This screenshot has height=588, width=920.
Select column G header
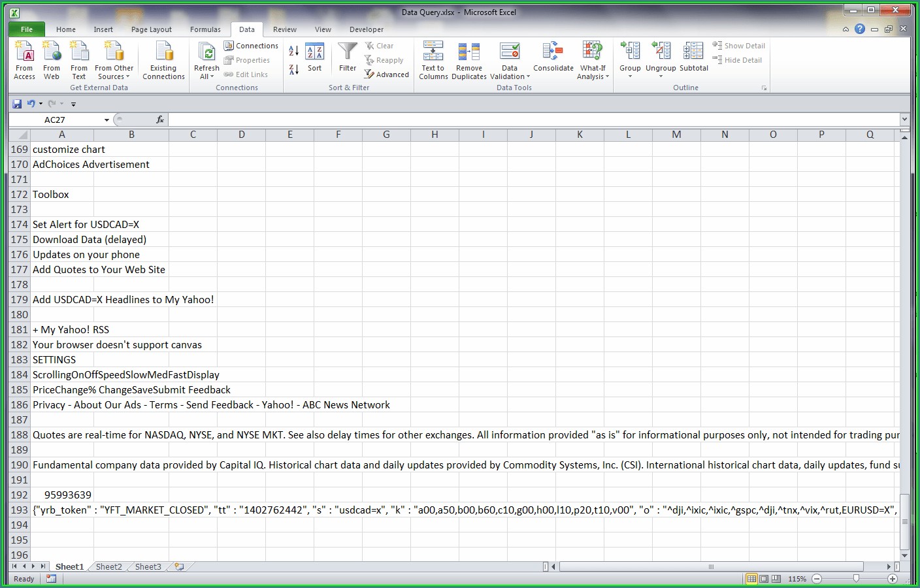(x=386, y=135)
